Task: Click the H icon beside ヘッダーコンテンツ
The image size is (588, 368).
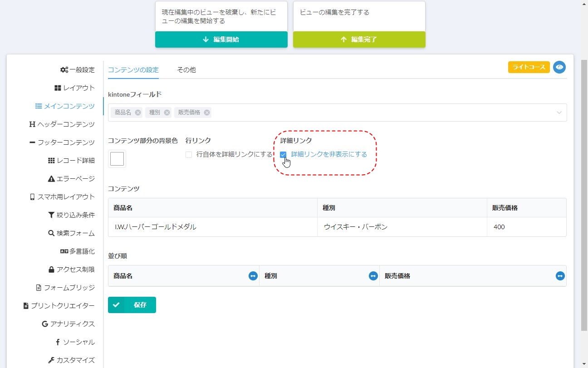Action: [32, 124]
